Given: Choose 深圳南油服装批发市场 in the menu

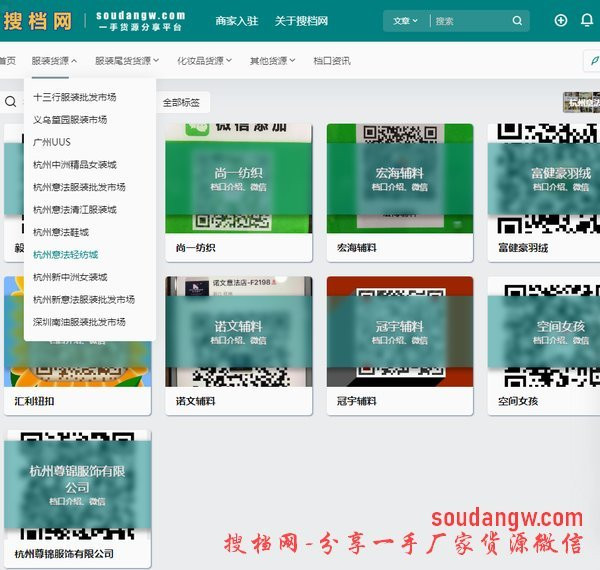Looking at the screenshot, I should pos(79,322).
